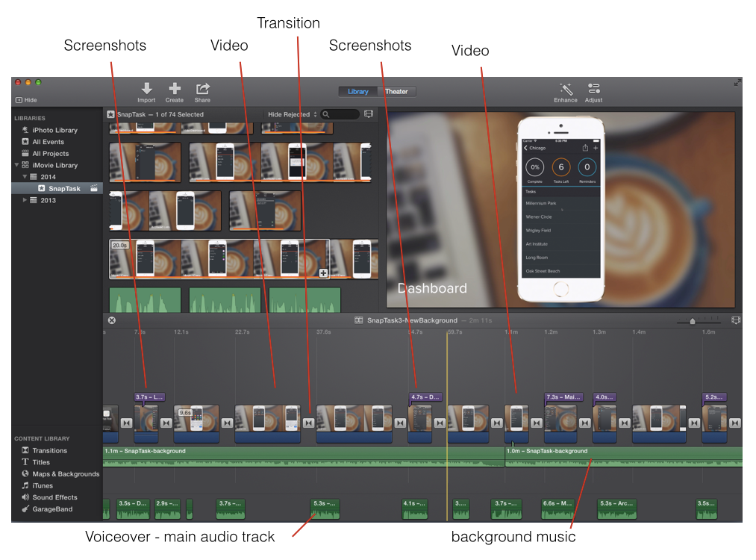Viewport: 756px width, 560px height.
Task: Click timeline clip appearance icon
Action: click(736, 320)
